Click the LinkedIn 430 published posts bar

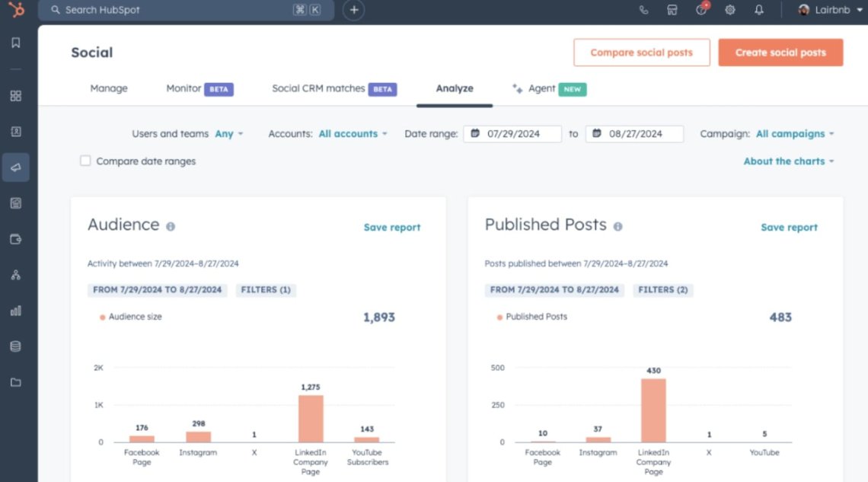coord(653,410)
